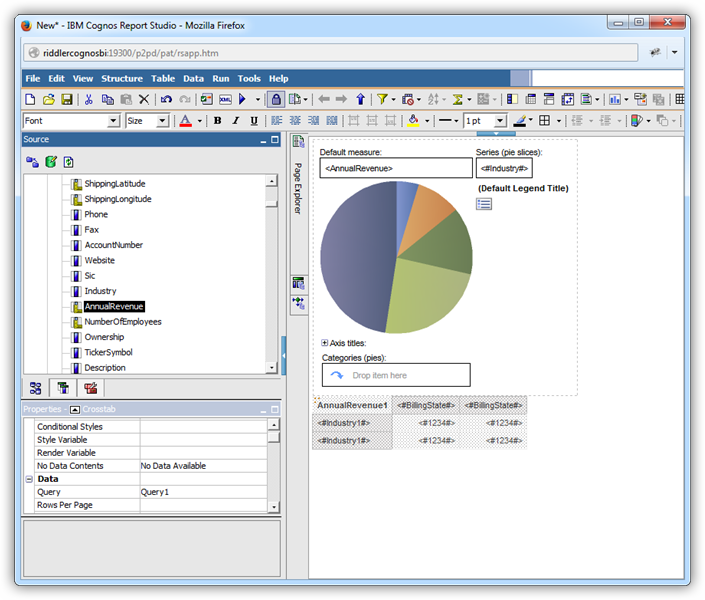Delete selection with the X toolbar icon

[144, 100]
